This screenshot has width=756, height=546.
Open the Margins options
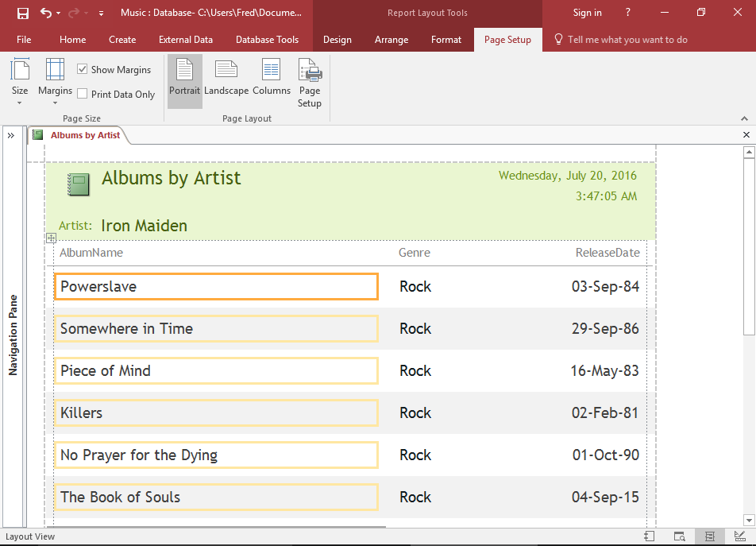click(x=55, y=82)
